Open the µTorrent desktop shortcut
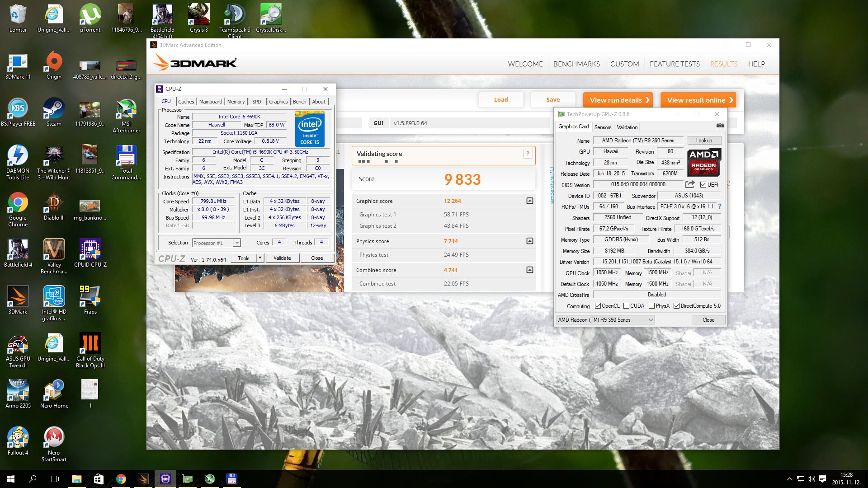Screen dimensions: 868x488 click(90, 18)
